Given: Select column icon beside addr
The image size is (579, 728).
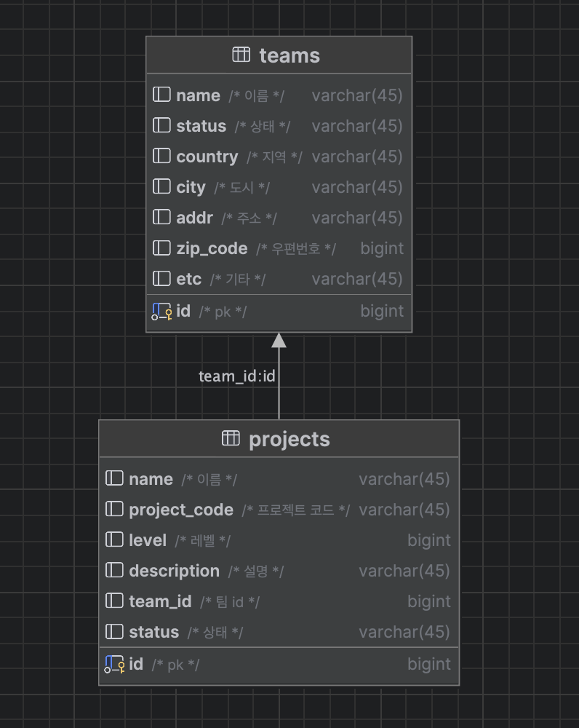Looking at the screenshot, I should click(x=161, y=217).
